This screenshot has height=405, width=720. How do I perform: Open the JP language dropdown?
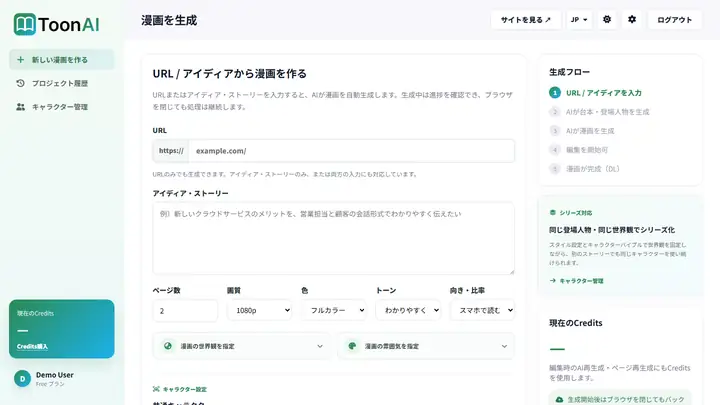579,20
